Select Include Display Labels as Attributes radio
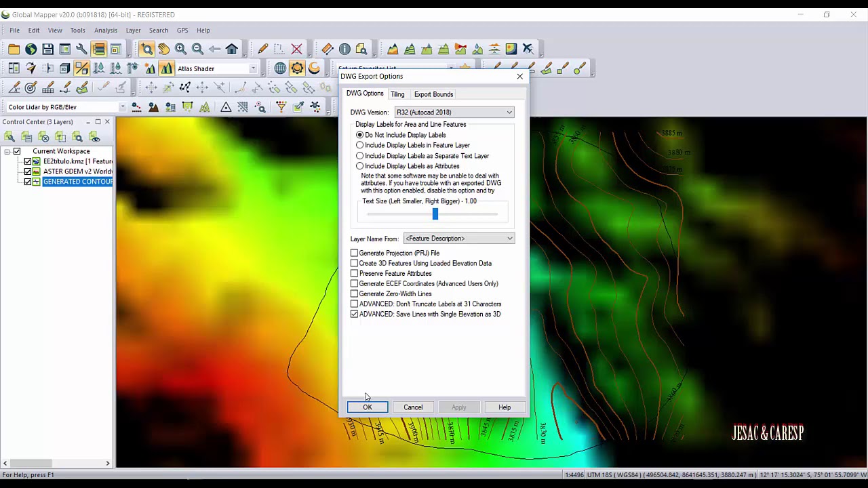868x488 pixels. tap(360, 166)
